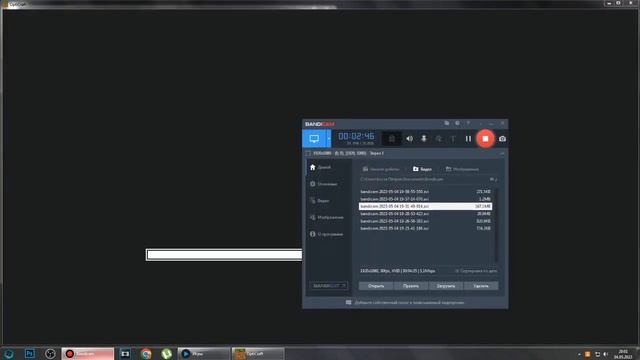
Task: Switch to the media player taskbar window
Action: [204, 354]
